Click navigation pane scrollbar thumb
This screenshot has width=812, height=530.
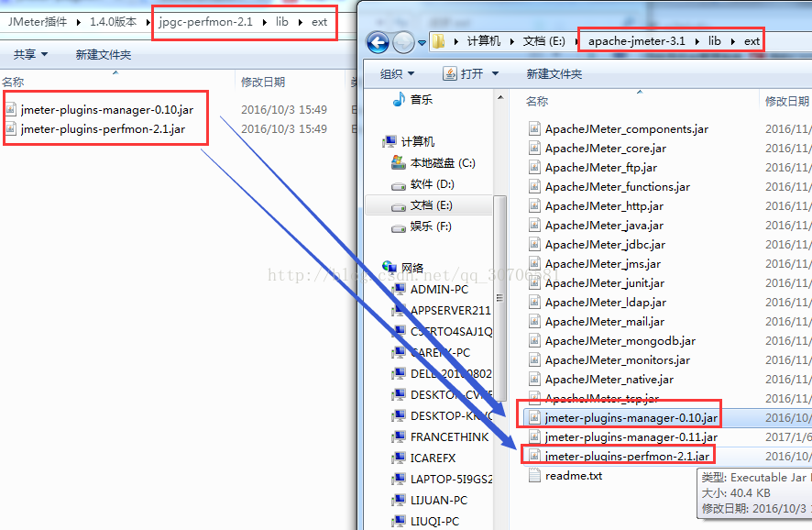[x=500, y=298]
